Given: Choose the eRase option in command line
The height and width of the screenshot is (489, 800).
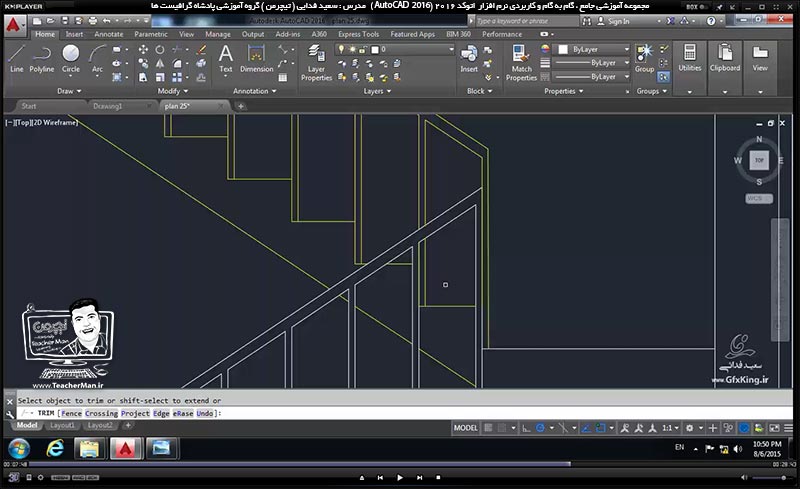Looking at the screenshot, I should coord(183,413).
